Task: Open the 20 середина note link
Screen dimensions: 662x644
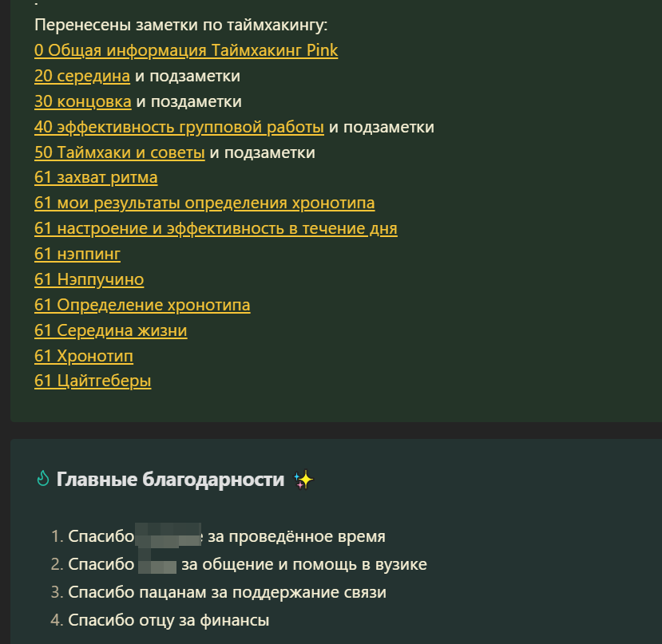Action: coord(82,76)
